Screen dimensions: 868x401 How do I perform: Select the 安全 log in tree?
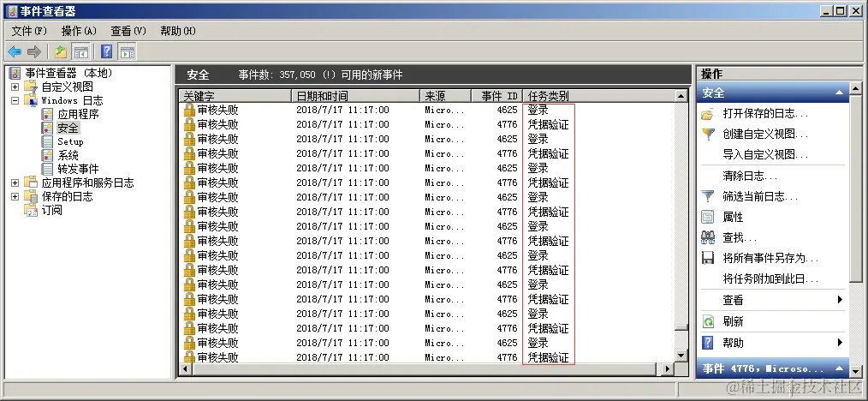pyautogui.click(x=68, y=128)
